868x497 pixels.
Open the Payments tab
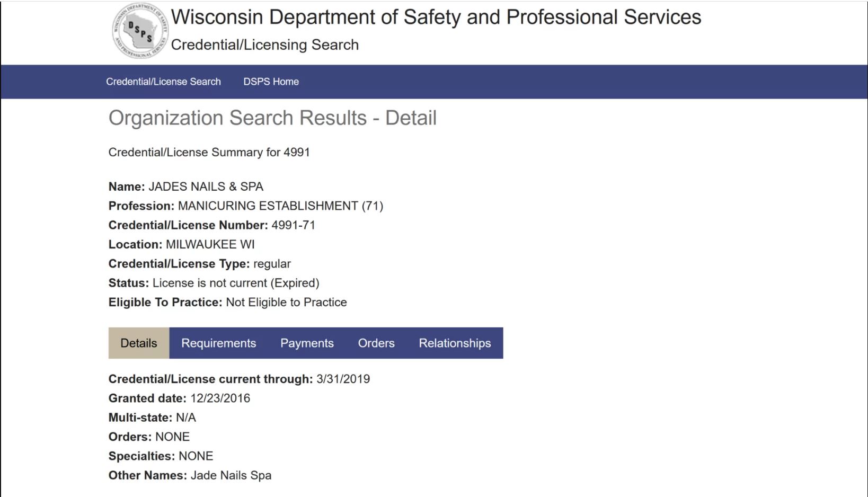pos(307,343)
